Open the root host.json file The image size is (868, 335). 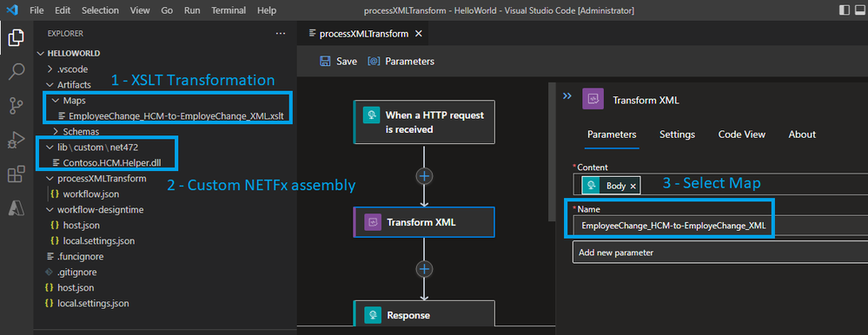point(76,288)
